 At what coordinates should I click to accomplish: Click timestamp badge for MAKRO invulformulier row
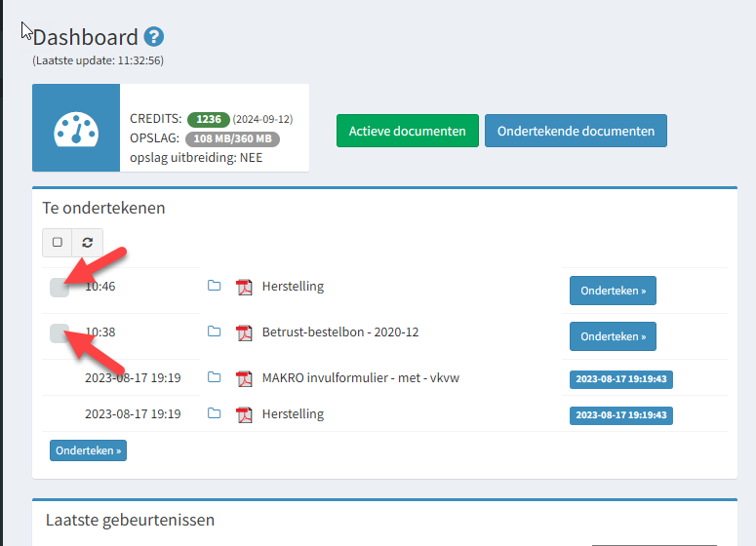click(621, 379)
